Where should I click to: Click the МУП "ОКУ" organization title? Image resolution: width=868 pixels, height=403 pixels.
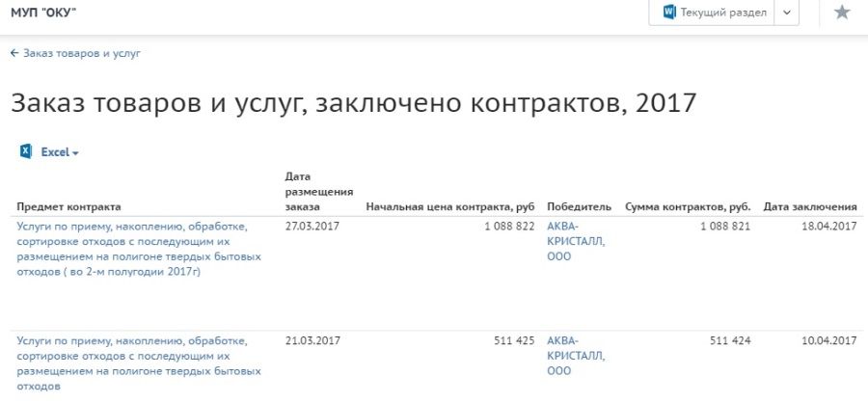(43, 13)
